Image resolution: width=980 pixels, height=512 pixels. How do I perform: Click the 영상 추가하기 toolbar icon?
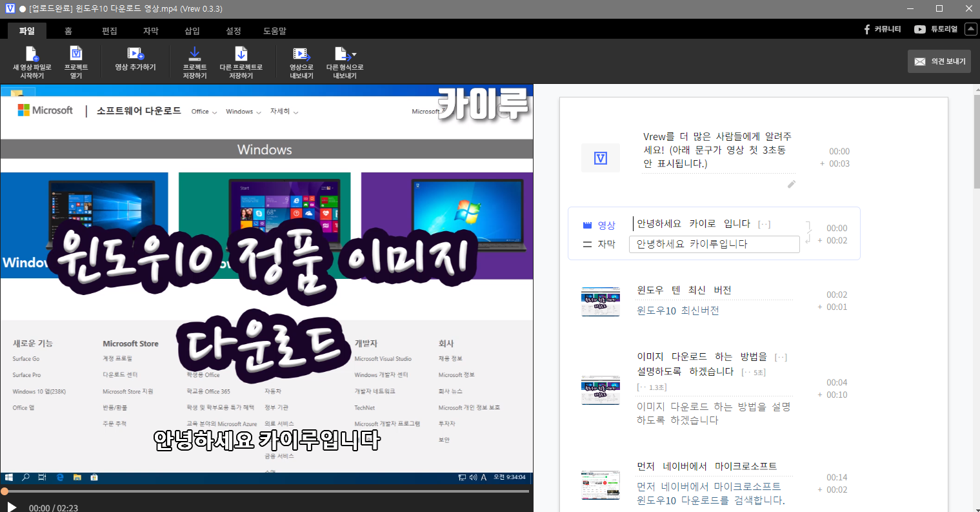coord(135,55)
